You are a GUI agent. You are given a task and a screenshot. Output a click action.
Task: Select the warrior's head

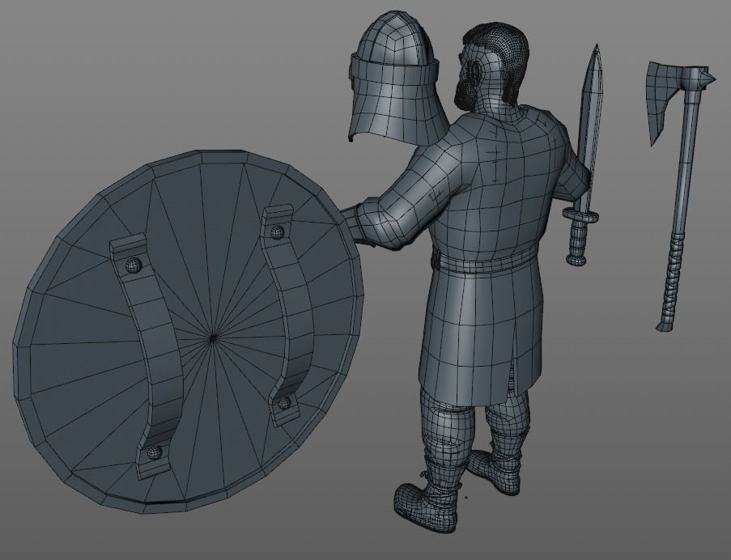[493, 66]
